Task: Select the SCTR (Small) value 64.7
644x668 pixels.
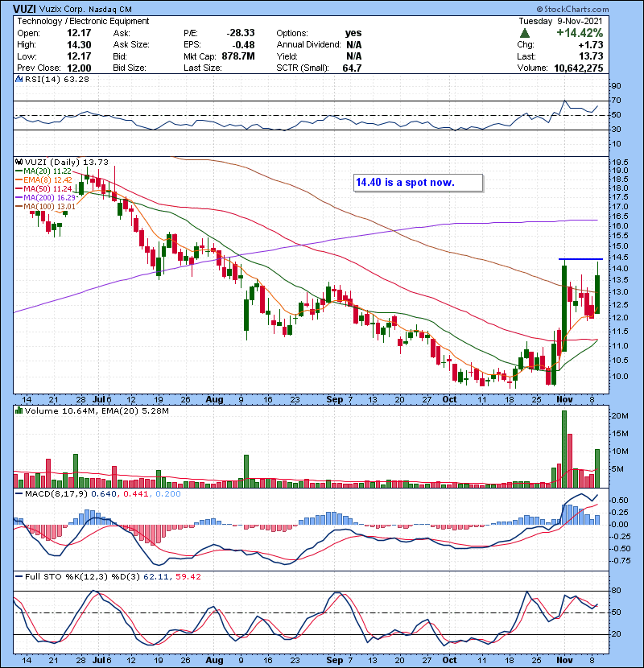Action: click(x=352, y=68)
